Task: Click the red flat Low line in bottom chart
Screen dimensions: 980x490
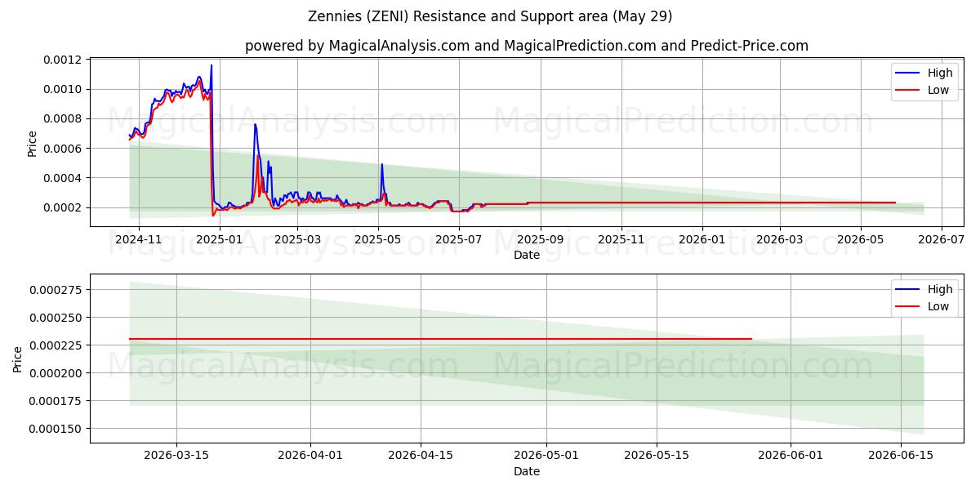Action: (x=440, y=339)
